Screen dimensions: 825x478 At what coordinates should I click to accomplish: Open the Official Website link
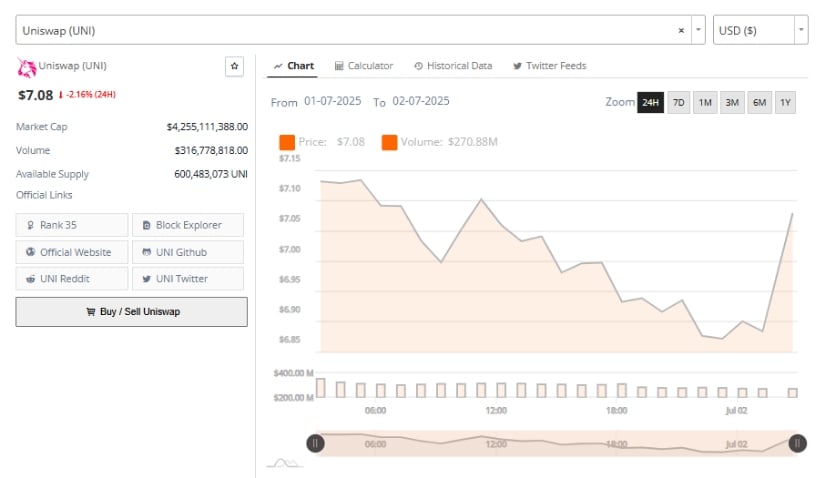72,252
